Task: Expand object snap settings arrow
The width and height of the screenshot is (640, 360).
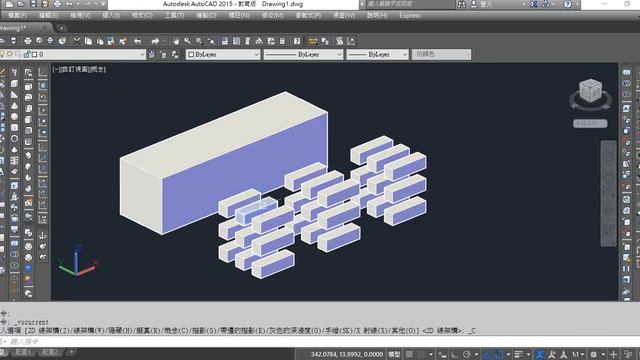Action: [x=508, y=354]
